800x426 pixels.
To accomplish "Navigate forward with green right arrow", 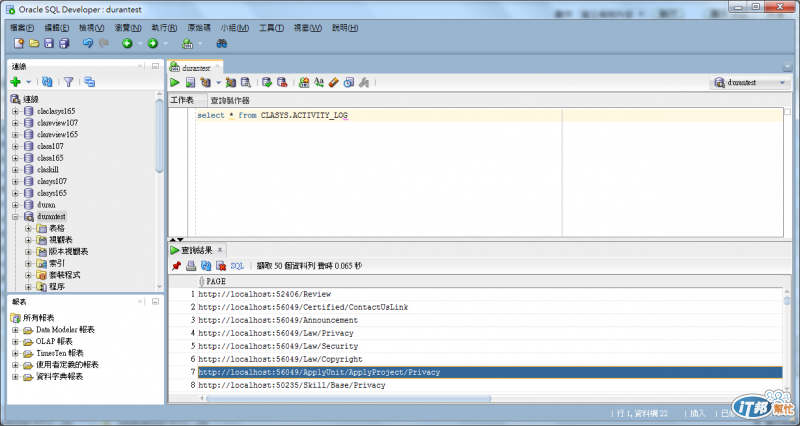I will 153,43.
